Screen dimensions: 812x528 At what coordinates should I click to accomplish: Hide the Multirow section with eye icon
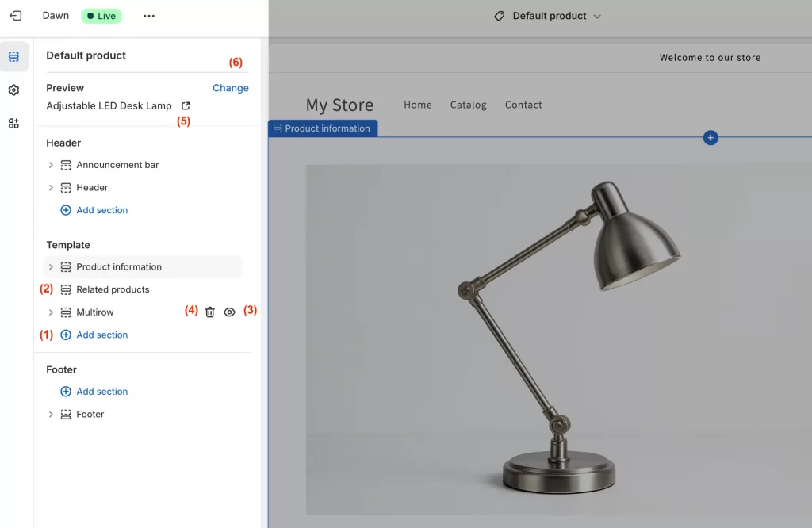[229, 312]
